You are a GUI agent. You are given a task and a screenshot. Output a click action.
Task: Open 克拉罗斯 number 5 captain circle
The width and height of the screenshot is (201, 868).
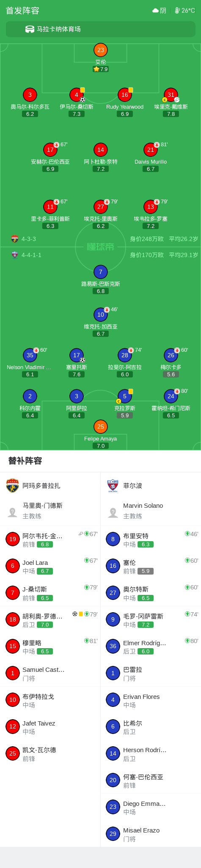(x=125, y=396)
